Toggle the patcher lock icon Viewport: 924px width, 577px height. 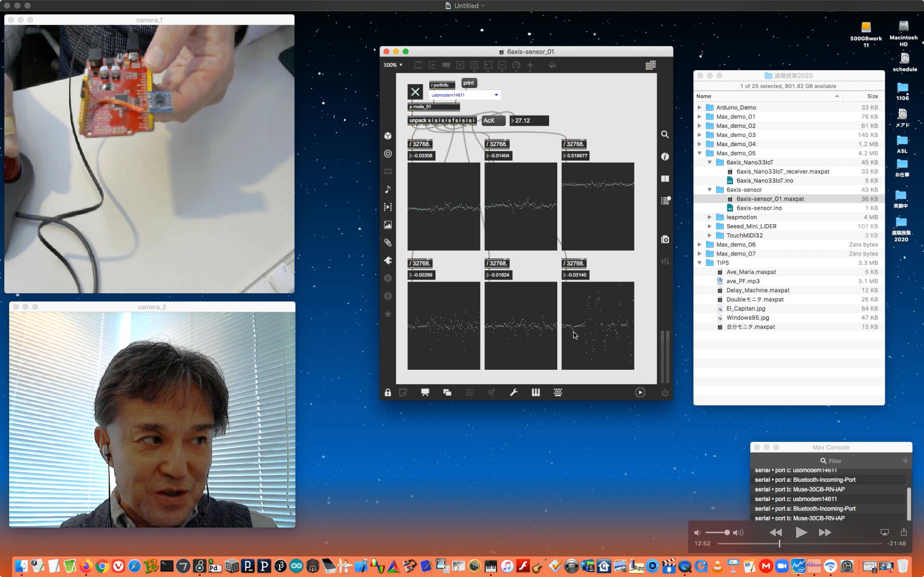pyautogui.click(x=388, y=392)
